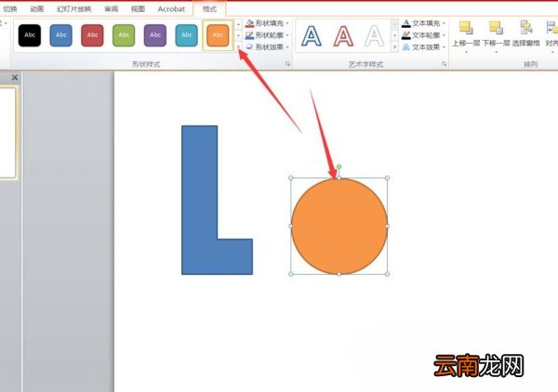Click the shape outline pen icon
Screen dimensions: 558x392
tap(249, 35)
